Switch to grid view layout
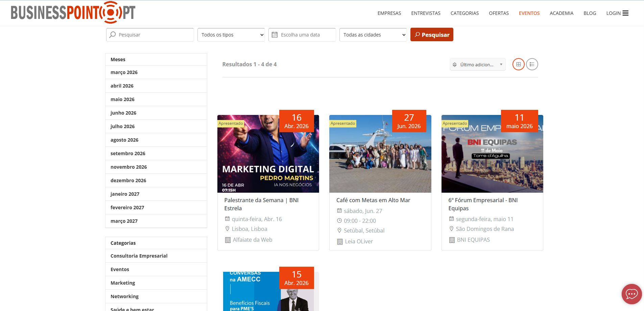The image size is (644, 311). coord(518,64)
